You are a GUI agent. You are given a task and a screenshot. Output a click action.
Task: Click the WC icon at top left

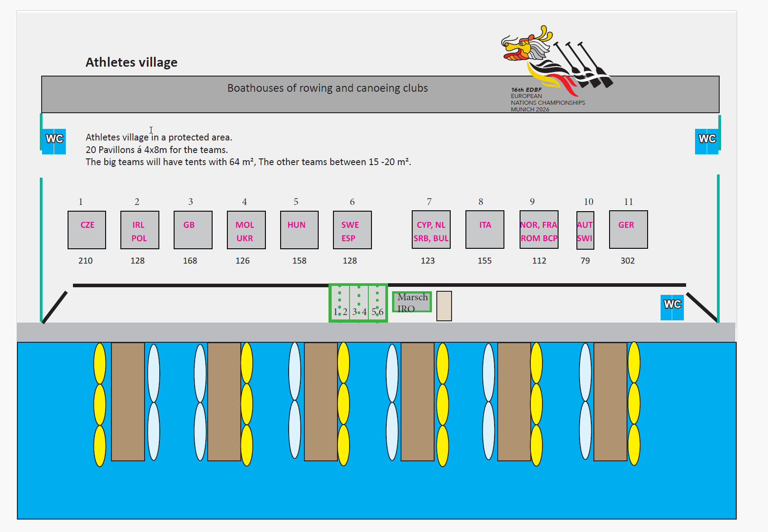pyautogui.click(x=54, y=141)
